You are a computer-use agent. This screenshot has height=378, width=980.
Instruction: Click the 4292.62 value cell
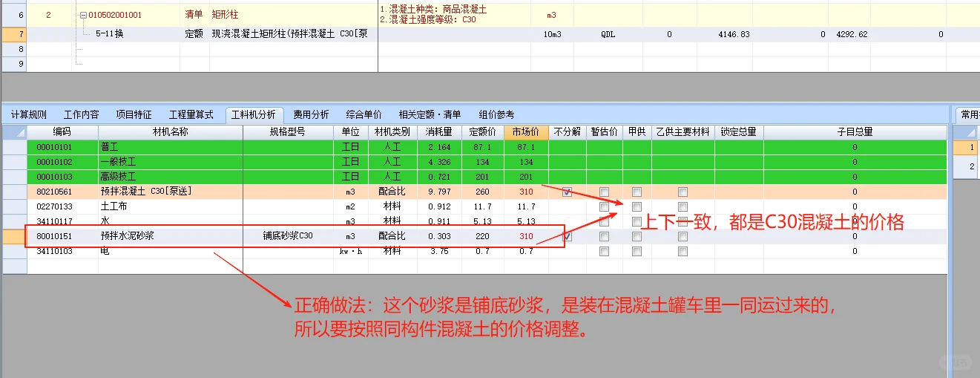click(851, 34)
